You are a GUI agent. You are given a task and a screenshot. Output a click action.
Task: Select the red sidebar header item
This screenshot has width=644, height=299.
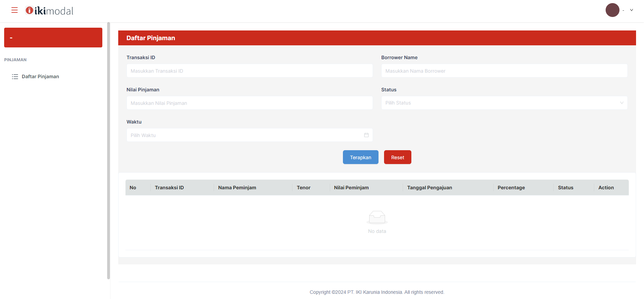click(x=53, y=37)
